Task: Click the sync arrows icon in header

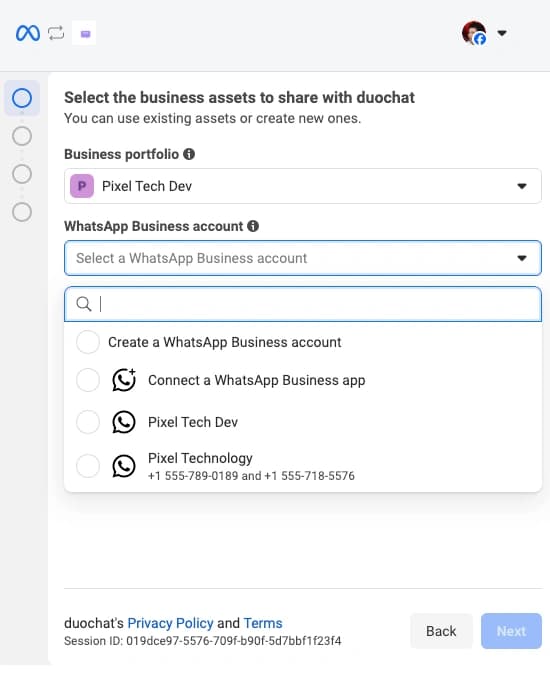Action: 56,33
